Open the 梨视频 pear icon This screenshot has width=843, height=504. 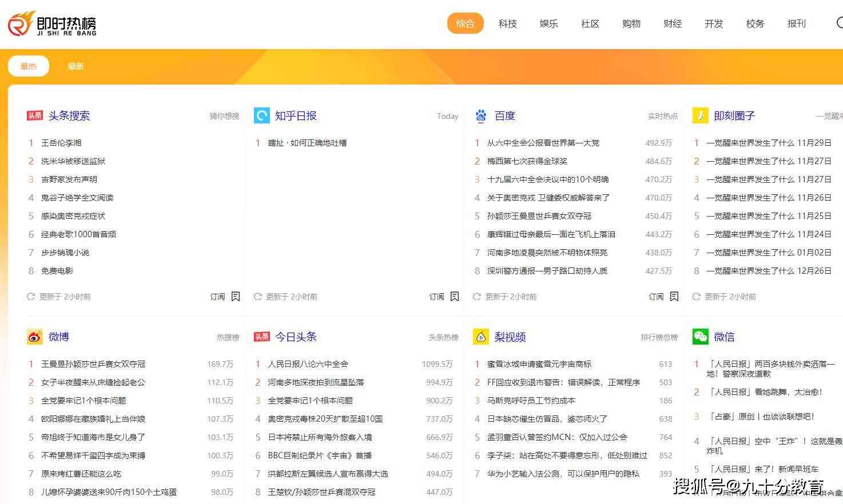[x=481, y=337]
